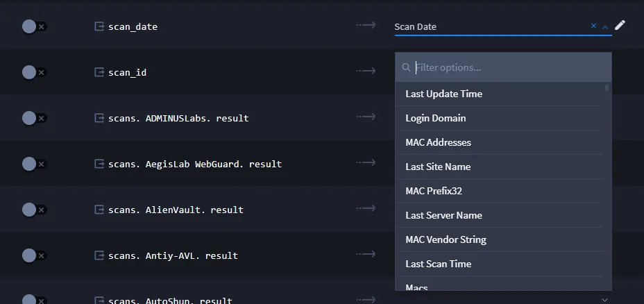Select the Login Domain option

click(x=499, y=118)
